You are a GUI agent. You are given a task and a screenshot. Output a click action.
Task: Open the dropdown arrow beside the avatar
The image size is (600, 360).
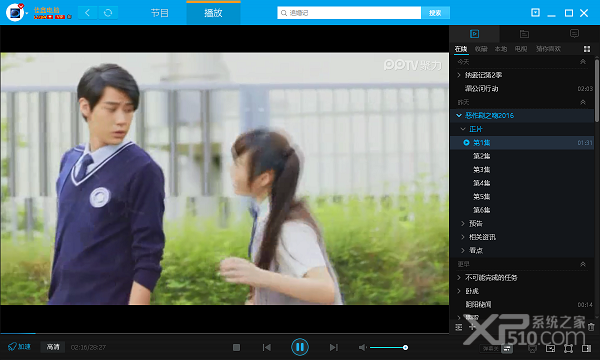[27, 13]
